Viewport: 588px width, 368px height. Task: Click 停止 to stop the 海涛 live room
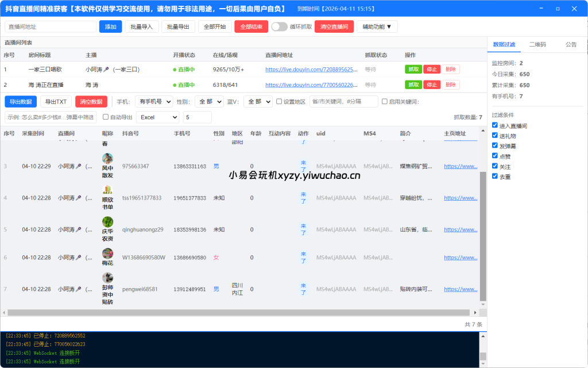point(431,84)
